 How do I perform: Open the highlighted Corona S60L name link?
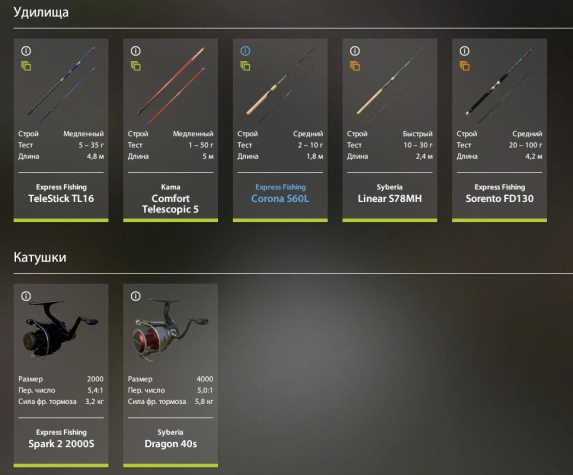(280, 198)
